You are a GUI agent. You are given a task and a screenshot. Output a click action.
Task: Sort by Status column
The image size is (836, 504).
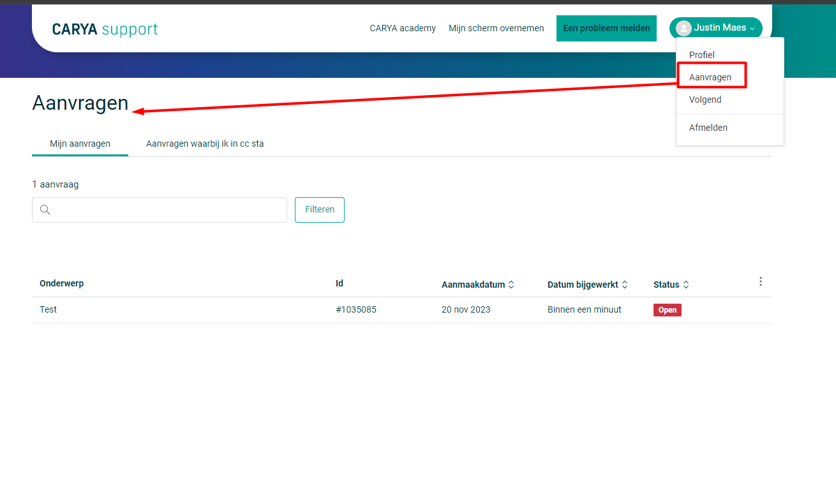[x=671, y=285]
